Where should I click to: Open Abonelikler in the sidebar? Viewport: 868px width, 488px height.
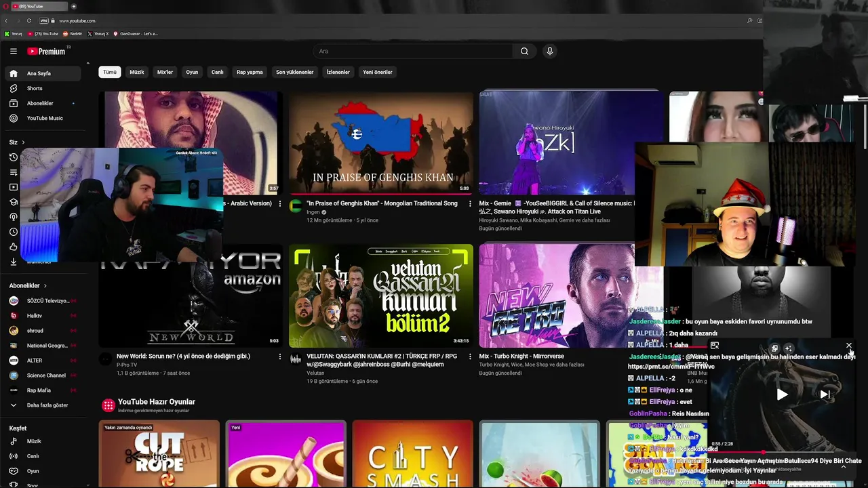[x=44, y=103]
